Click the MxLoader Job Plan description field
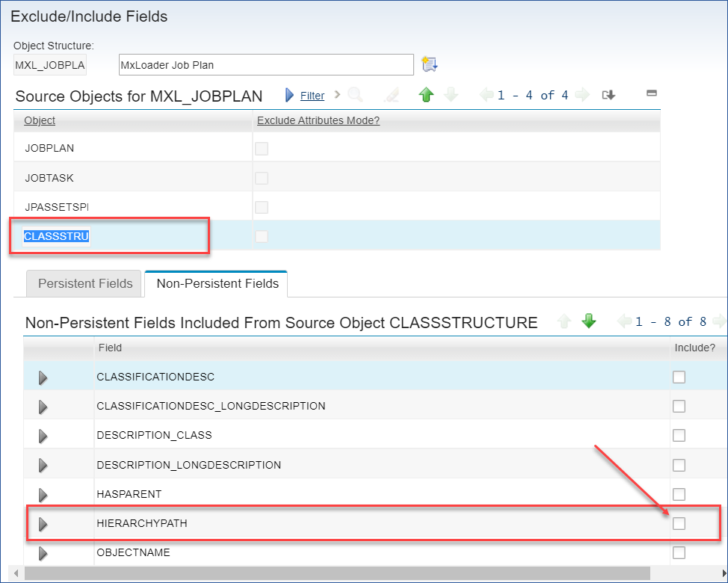728x583 pixels. point(266,65)
